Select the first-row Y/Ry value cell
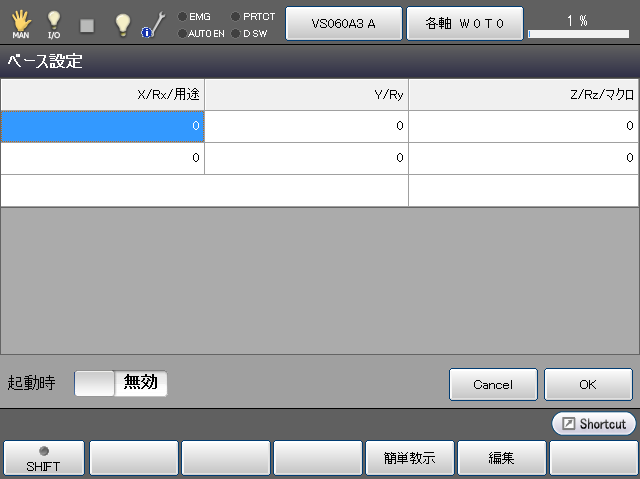640x479 pixels. [x=306, y=126]
